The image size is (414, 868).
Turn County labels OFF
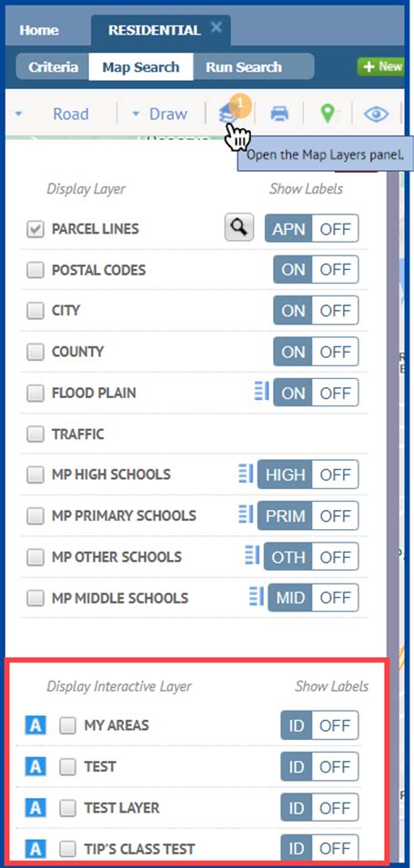click(x=336, y=352)
